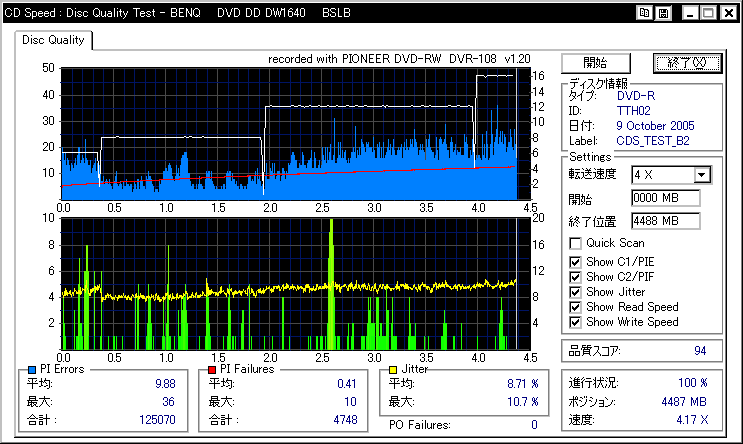
Task: Click the blue PI Errors legend swatch
Action: tap(32, 370)
